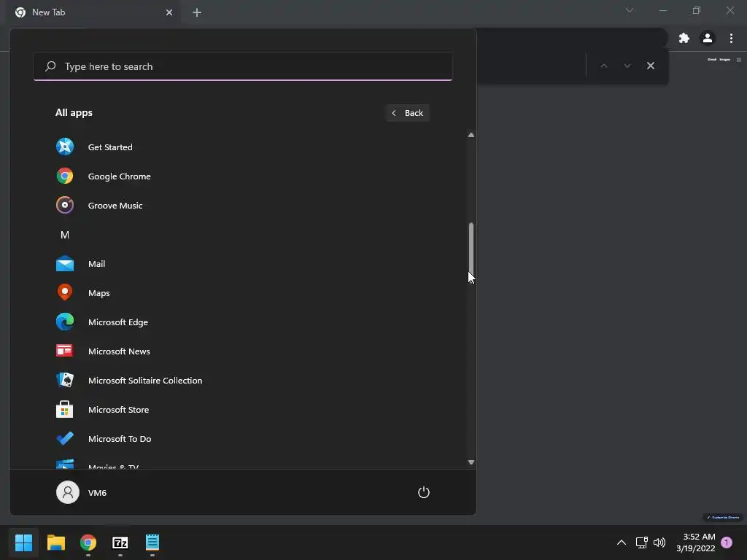Click the Groove Music label
This screenshot has height=560, width=747.
click(115, 205)
